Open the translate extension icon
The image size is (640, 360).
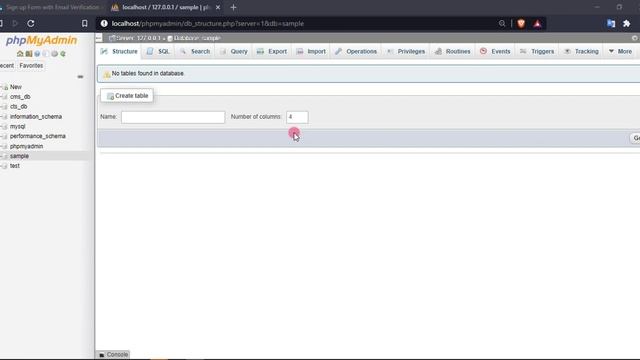611,24
